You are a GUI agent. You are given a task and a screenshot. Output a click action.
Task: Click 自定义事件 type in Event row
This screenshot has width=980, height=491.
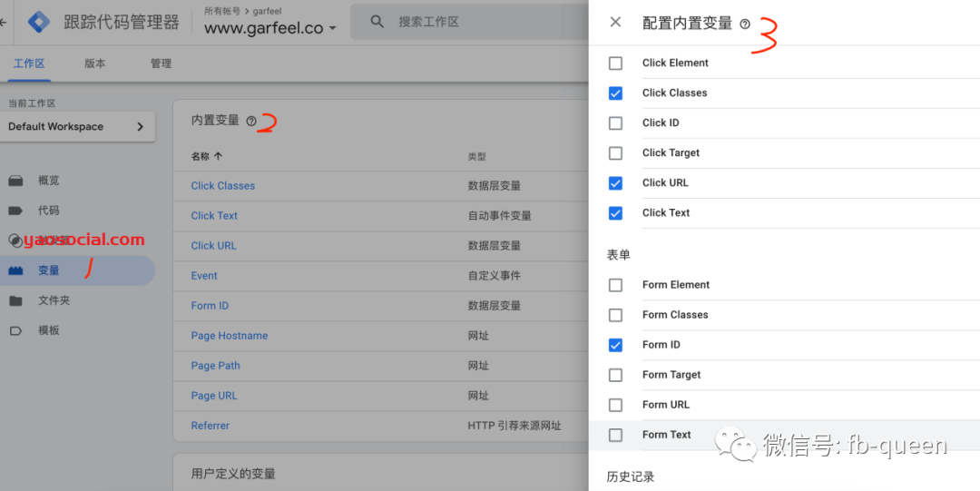(495, 276)
